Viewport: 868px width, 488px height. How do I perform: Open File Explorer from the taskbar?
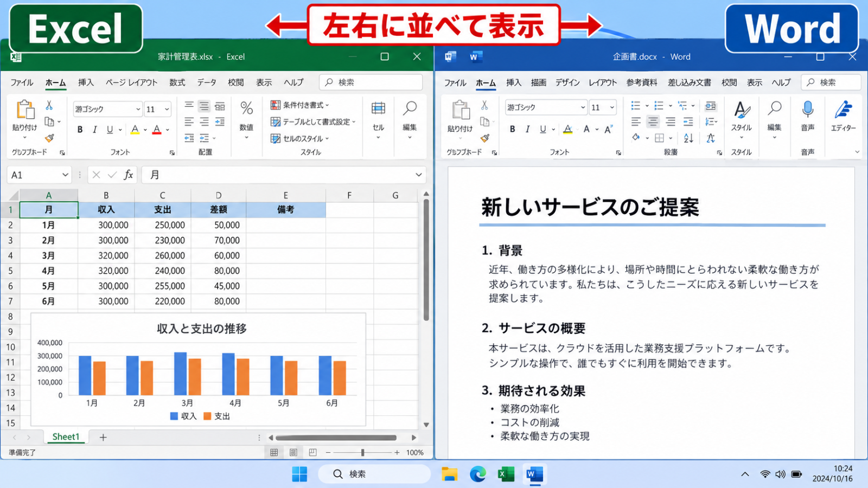click(x=449, y=474)
